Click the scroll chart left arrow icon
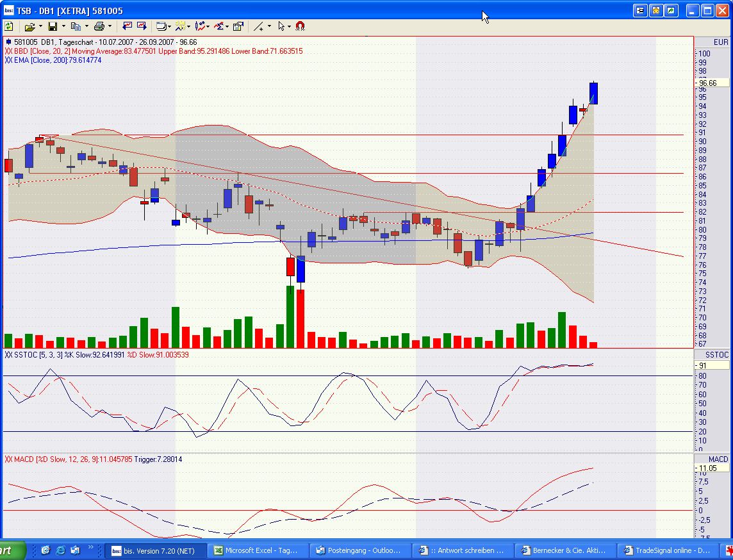 click(x=127, y=26)
